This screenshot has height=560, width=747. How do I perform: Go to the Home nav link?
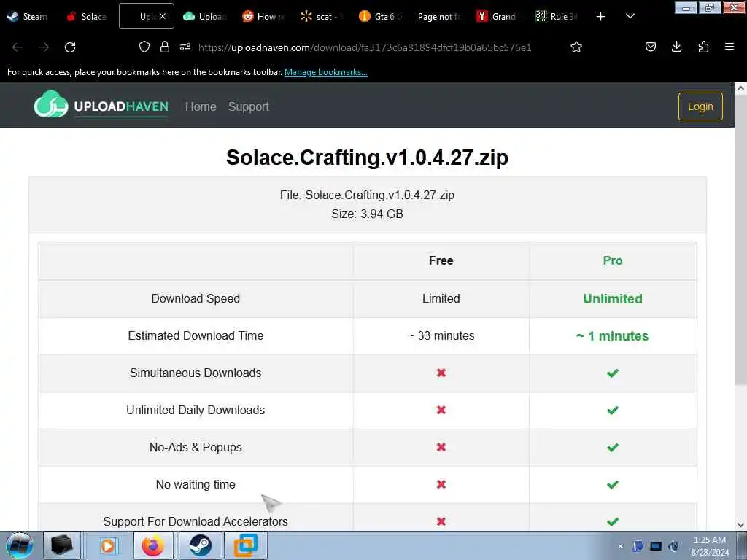pos(201,106)
